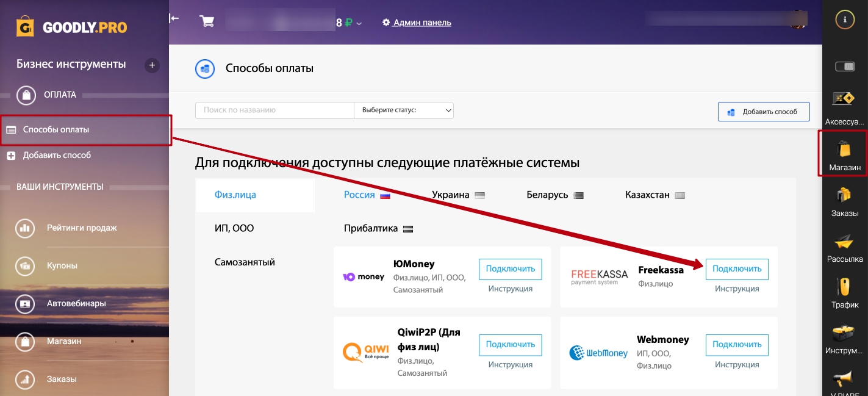Select the Россия country tab

pyautogui.click(x=367, y=195)
